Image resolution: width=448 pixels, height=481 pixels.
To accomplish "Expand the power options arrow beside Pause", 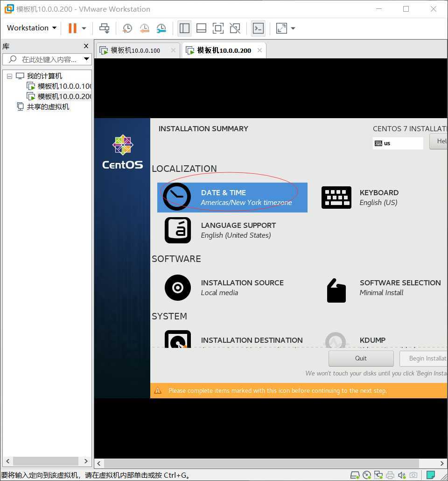I will coord(84,28).
